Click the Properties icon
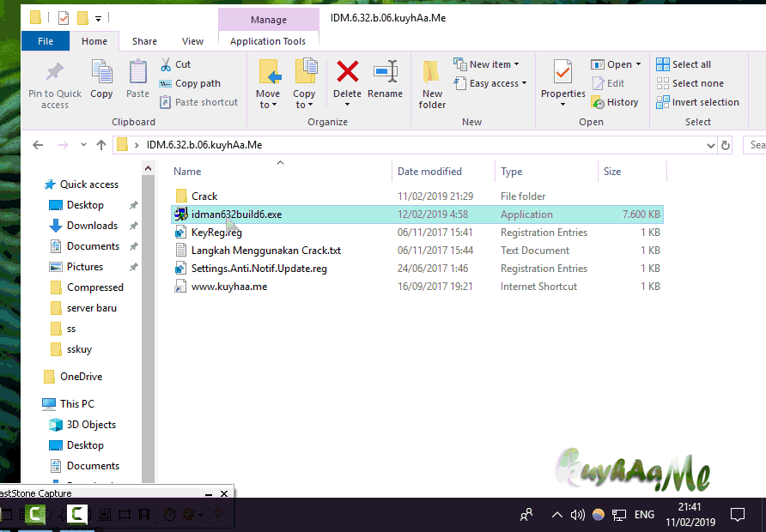The height and width of the screenshot is (532, 766). coord(562,72)
